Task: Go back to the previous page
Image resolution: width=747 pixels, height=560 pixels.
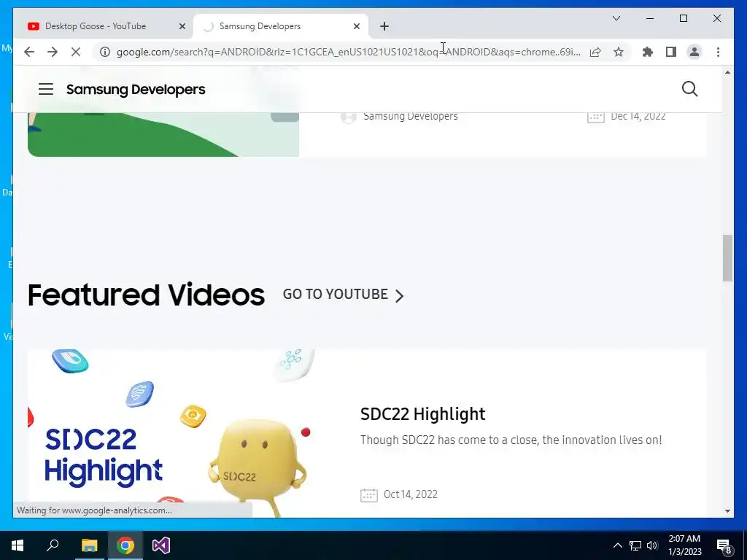Action: [29, 52]
